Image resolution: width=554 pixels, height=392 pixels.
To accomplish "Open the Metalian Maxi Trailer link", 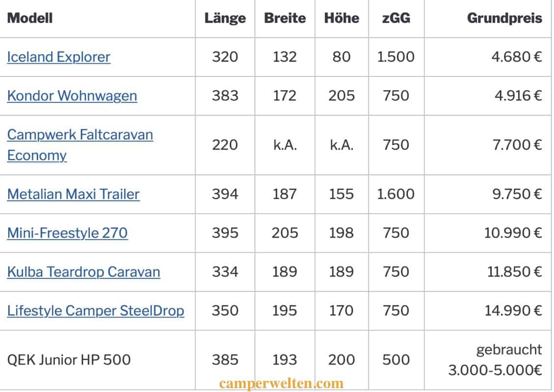I will point(73,194).
